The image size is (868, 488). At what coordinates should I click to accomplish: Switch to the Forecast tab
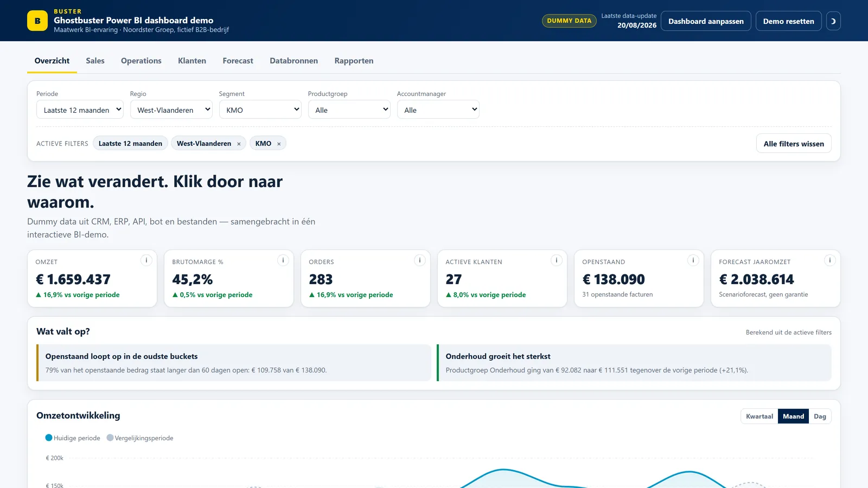[238, 61]
